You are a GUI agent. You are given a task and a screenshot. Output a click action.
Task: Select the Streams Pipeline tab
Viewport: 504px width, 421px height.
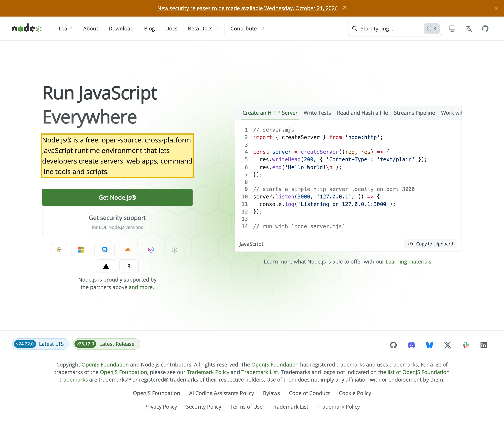414,113
